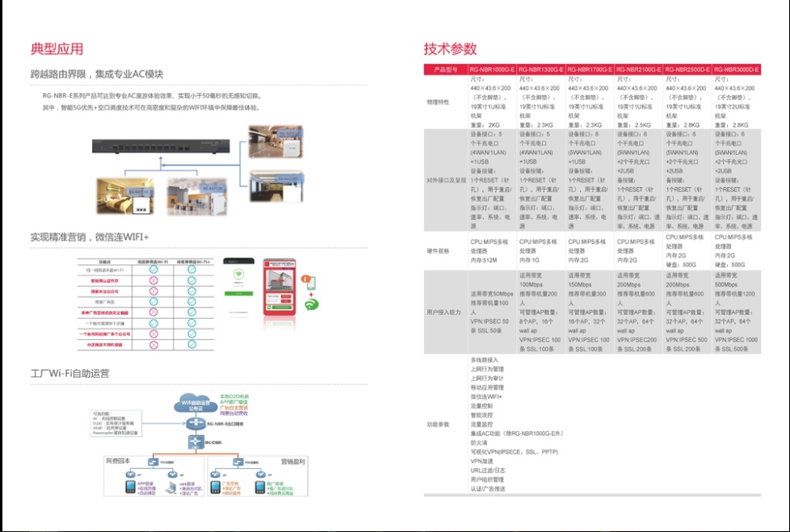
Task: Open the hotel bedroom photo
Action: (x=125, y=196)
